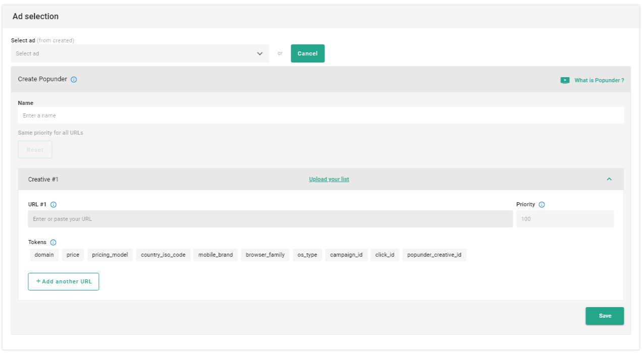Click info icon beside Create Popunder

click(74, 80)
